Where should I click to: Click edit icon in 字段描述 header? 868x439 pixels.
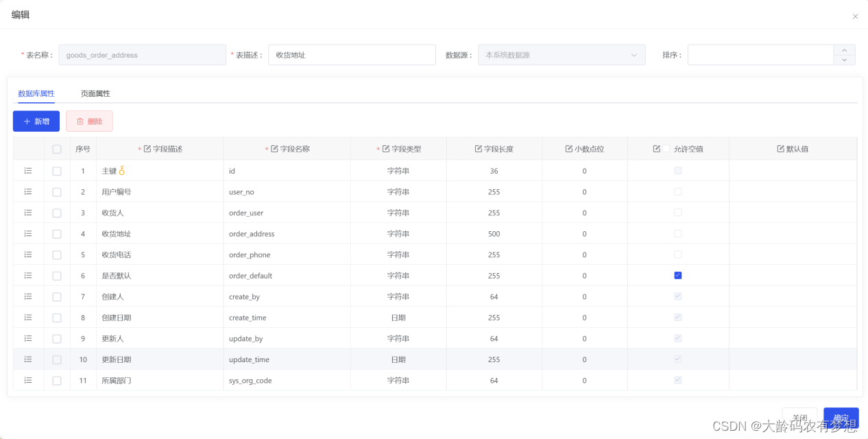pyautogui.click(x=147, y=148)
